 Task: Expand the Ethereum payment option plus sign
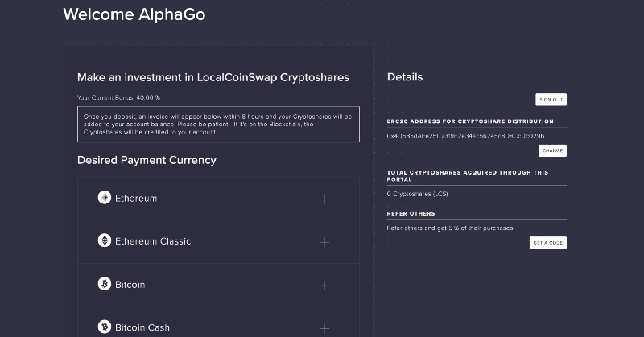pos(324,199)
